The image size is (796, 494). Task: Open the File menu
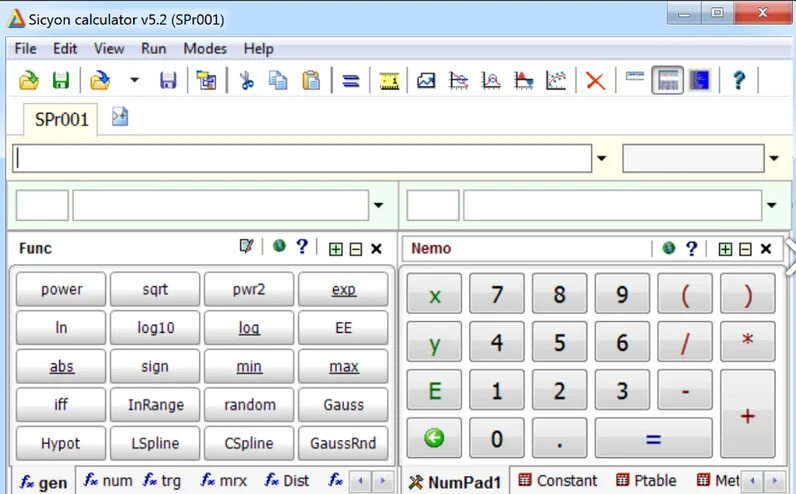[25, 49]
